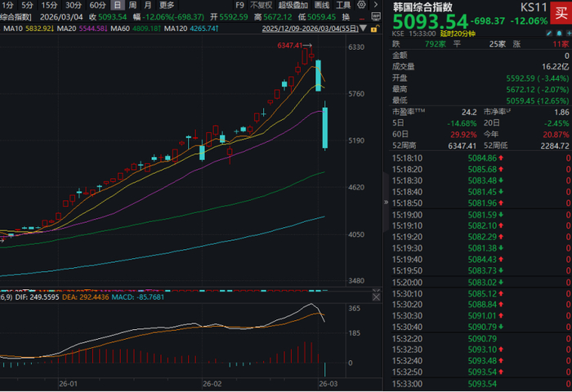Open the 工具 tools menu
The image size is (572, 392).
[343, 5]
